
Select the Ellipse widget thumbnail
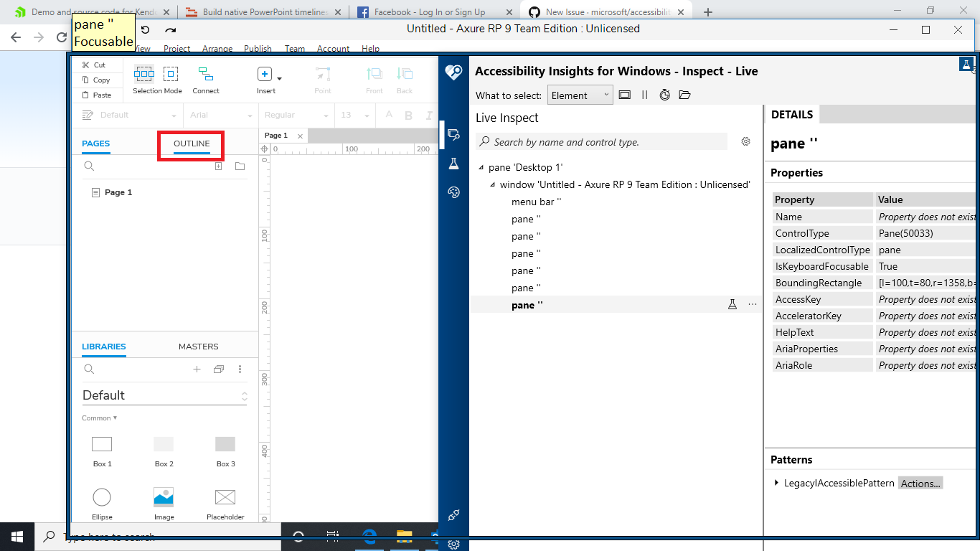[x=102, y=497]
